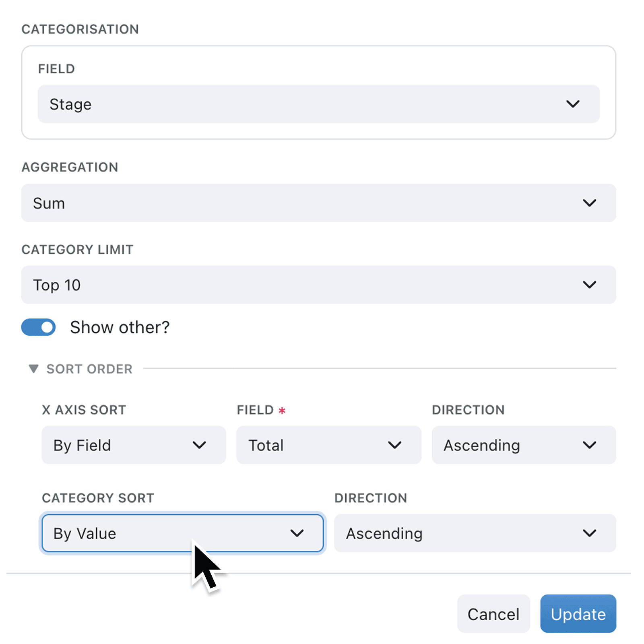Click the X Axis Sort chevron
This screenshot has width=644, height=644.
(x=200, y=445)
